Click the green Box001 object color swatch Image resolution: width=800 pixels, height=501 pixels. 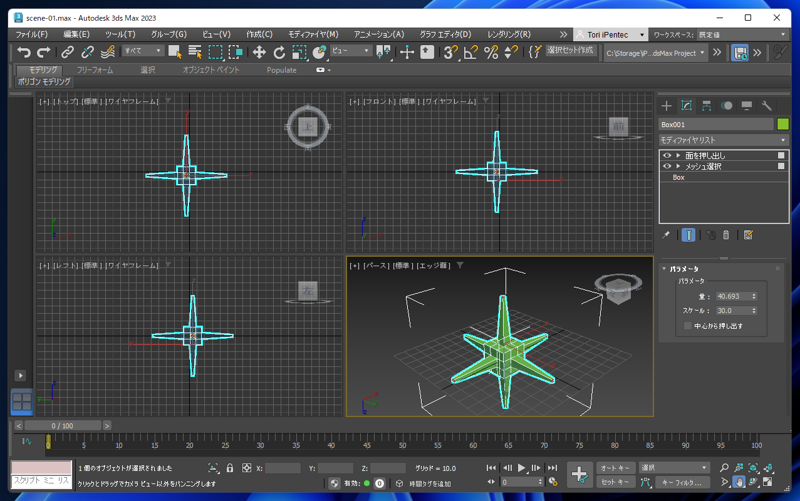[783, 124]
